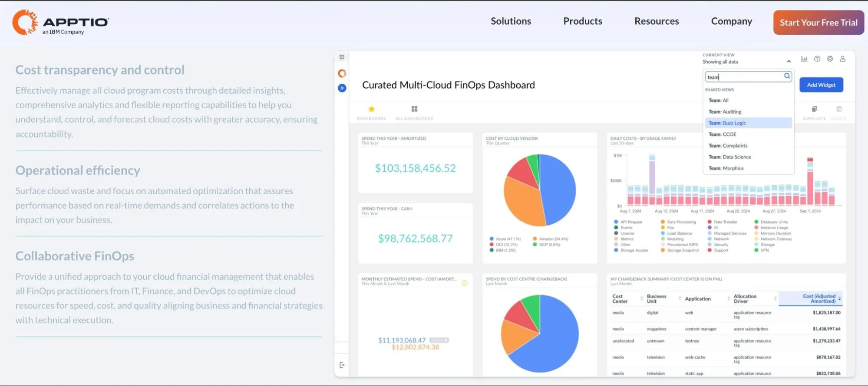Toggle Storage Snapshot legend item
Screen dimensions: 868x386
pos(680,250)
